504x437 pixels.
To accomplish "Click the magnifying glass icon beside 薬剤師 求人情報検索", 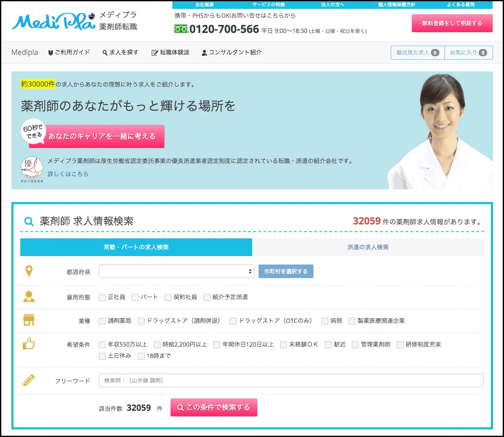I will 28,221.
